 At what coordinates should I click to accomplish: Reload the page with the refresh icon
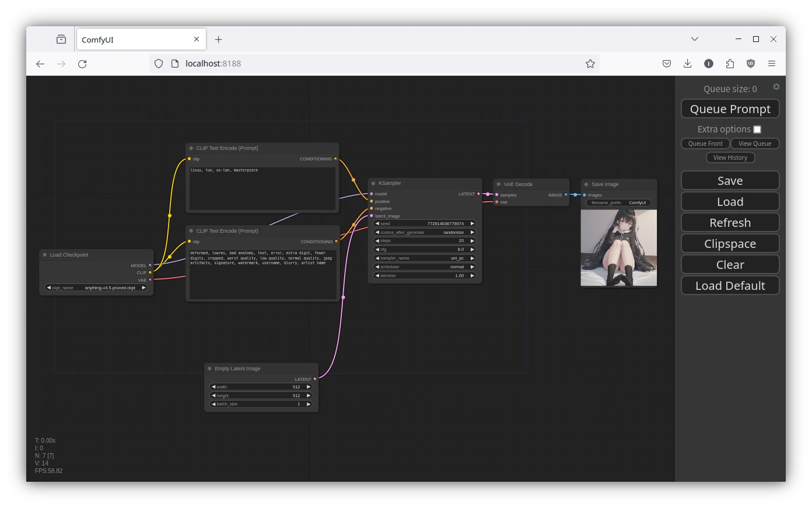coord(82,64)
